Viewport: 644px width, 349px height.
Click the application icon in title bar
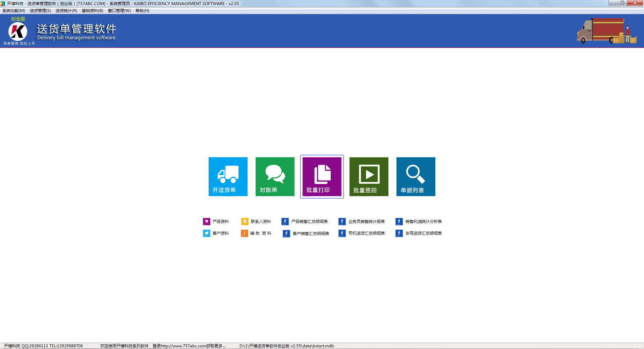3,3
